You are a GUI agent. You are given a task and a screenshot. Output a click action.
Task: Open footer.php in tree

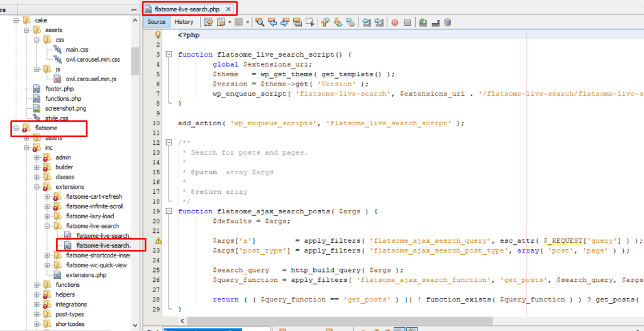[x=59, y=89]
